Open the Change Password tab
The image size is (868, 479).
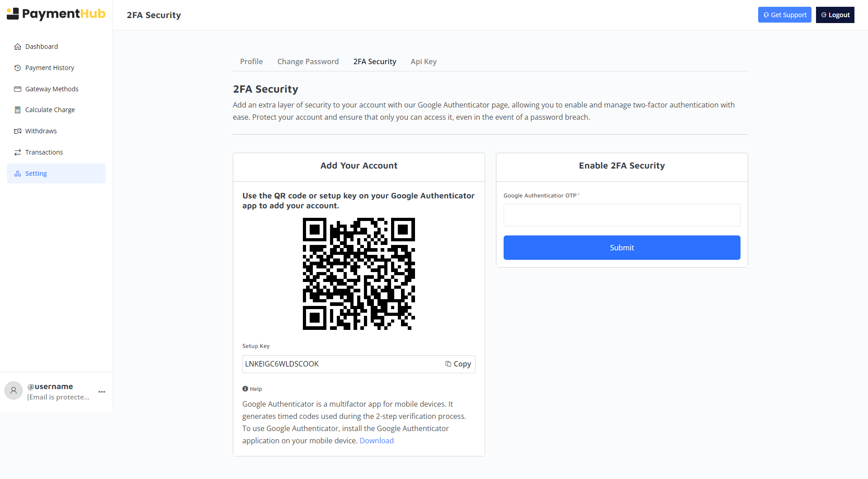tap(308, 61)
